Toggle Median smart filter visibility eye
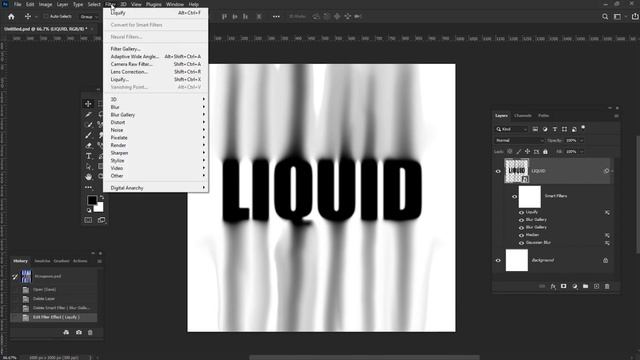 coord(521,236)
